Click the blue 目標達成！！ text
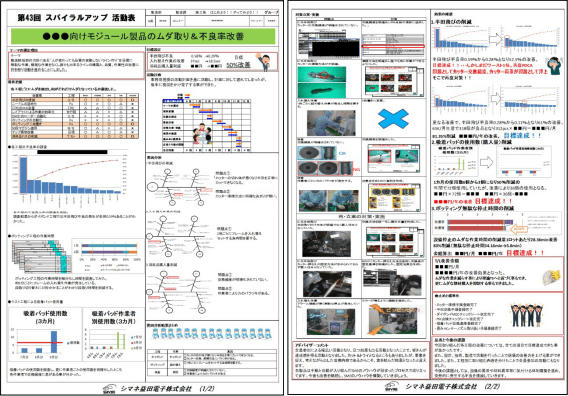 (522, 136)
